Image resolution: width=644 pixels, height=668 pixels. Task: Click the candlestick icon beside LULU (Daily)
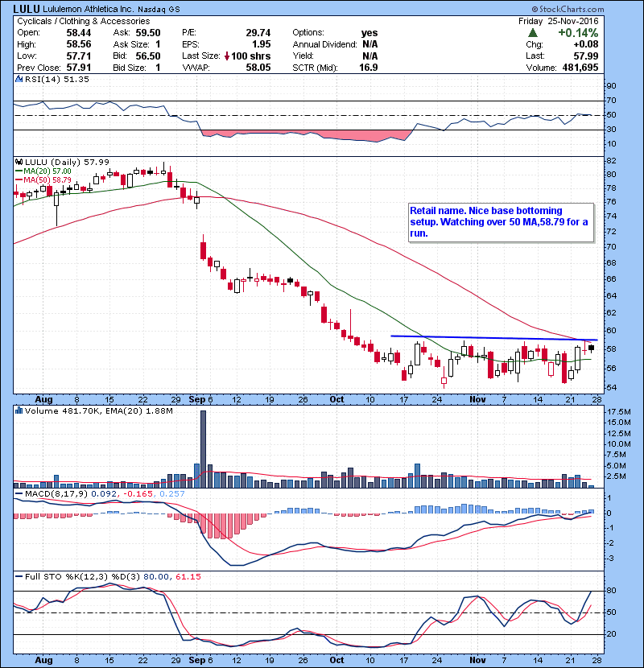tap(19, 162)
